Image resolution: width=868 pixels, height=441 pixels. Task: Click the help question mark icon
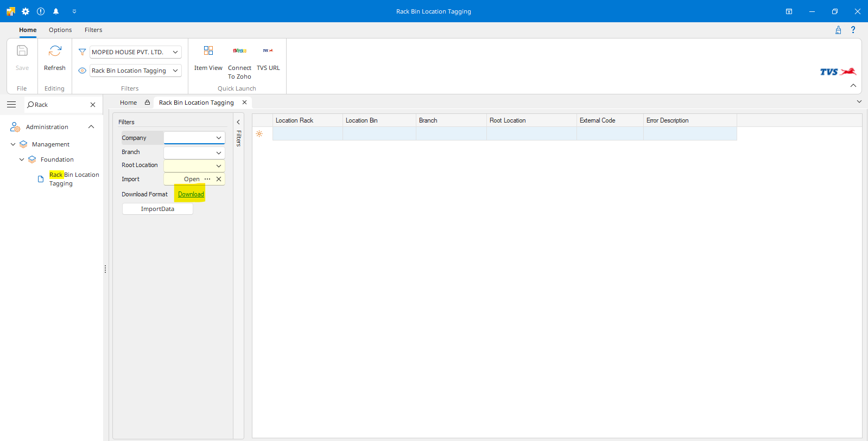[853, 30]
